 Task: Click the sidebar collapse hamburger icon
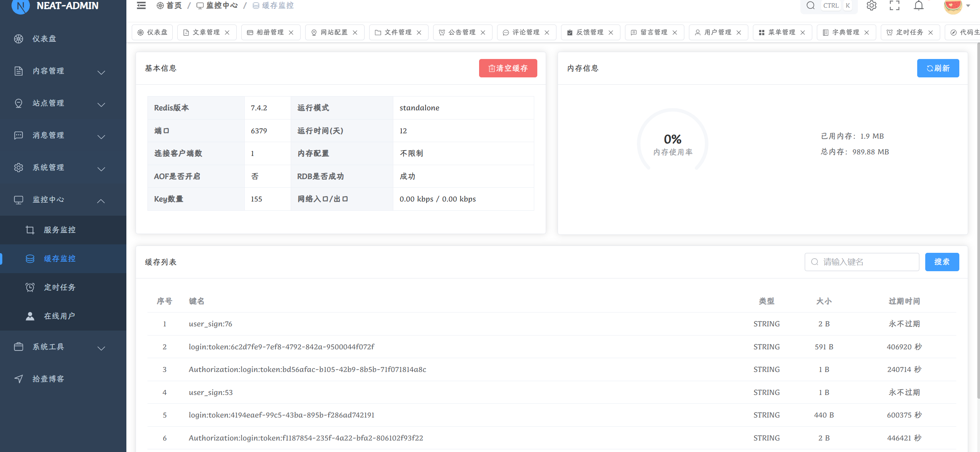141,5
